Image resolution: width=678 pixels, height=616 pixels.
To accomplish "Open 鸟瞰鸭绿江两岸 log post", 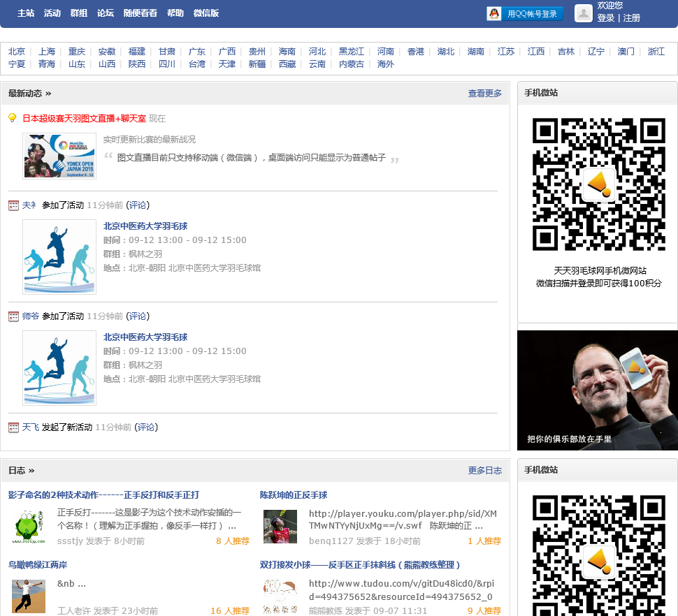I will point(38,565).
